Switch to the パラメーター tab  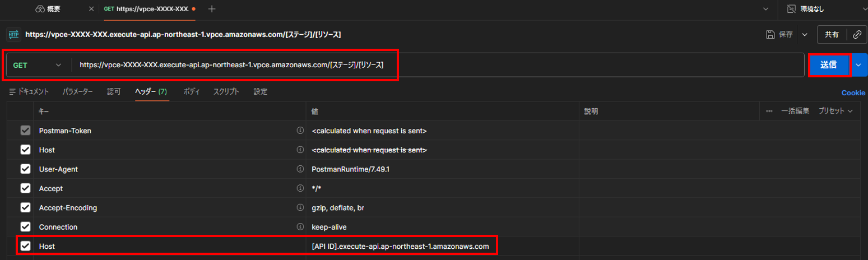pyautogui.click(x=77, y=91)
